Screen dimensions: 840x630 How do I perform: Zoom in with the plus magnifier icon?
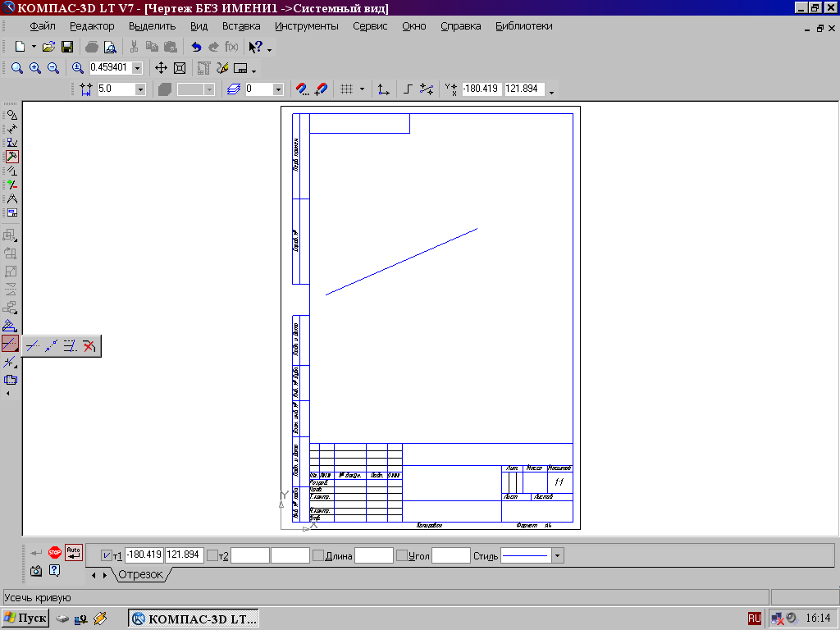(35, 68)
